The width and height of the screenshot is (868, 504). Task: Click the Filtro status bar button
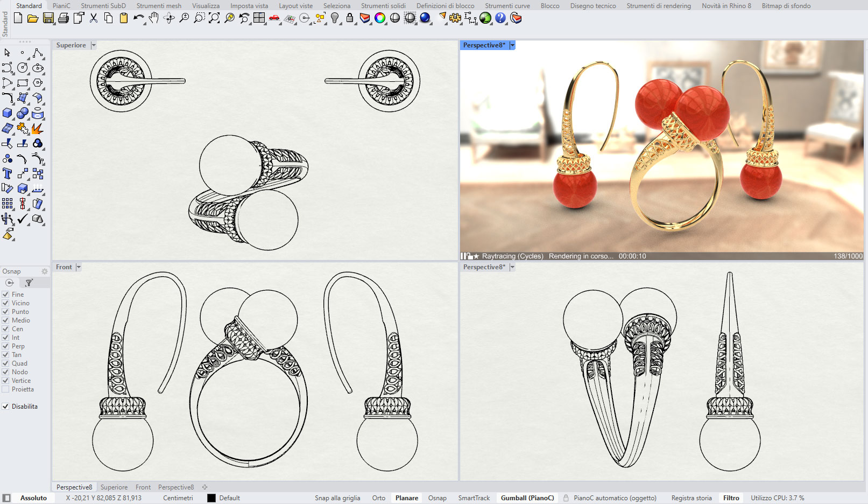pos(731,498)
